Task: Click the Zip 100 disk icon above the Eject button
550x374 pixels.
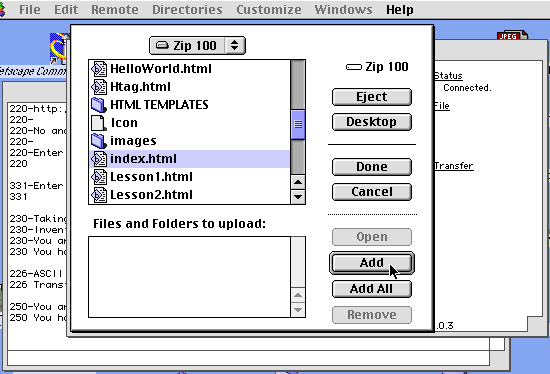Action: pyautogui.click(x=354, y=67)
